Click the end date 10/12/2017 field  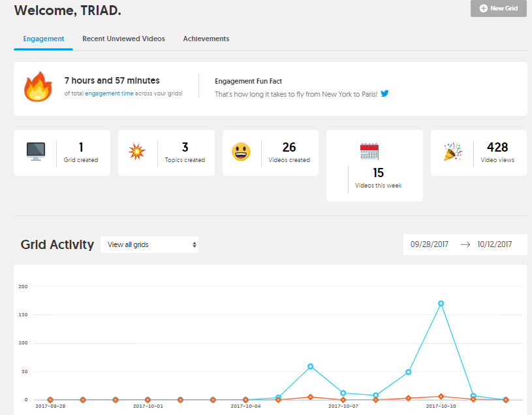click(x=494, y=244)
